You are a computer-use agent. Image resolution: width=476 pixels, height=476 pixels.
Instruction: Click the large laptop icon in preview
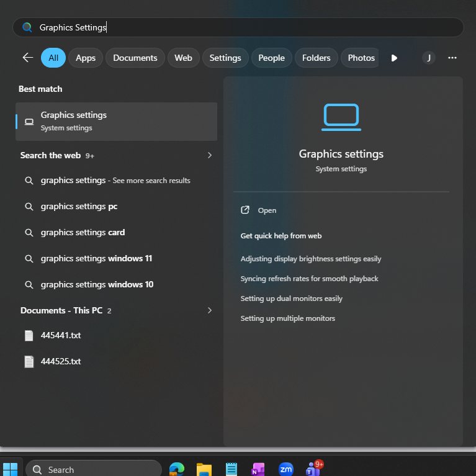(x=341, y=117)
